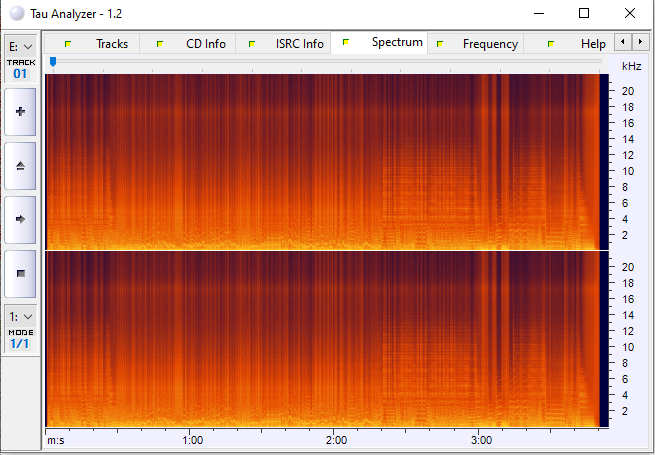Expand the E: drive dropdown
The image size is (655, 455).
click(x=20, y=47)
